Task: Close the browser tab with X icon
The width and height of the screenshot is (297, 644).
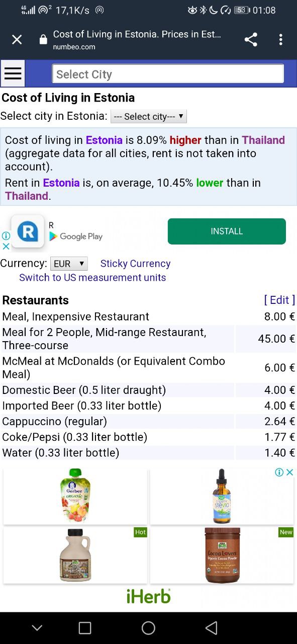Action: (17, 40)
